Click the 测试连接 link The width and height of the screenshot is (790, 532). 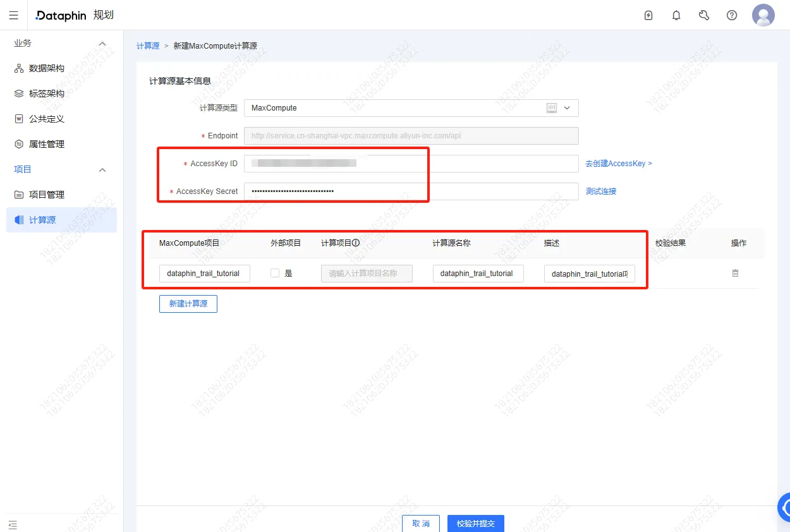click(x=601, y=191)
